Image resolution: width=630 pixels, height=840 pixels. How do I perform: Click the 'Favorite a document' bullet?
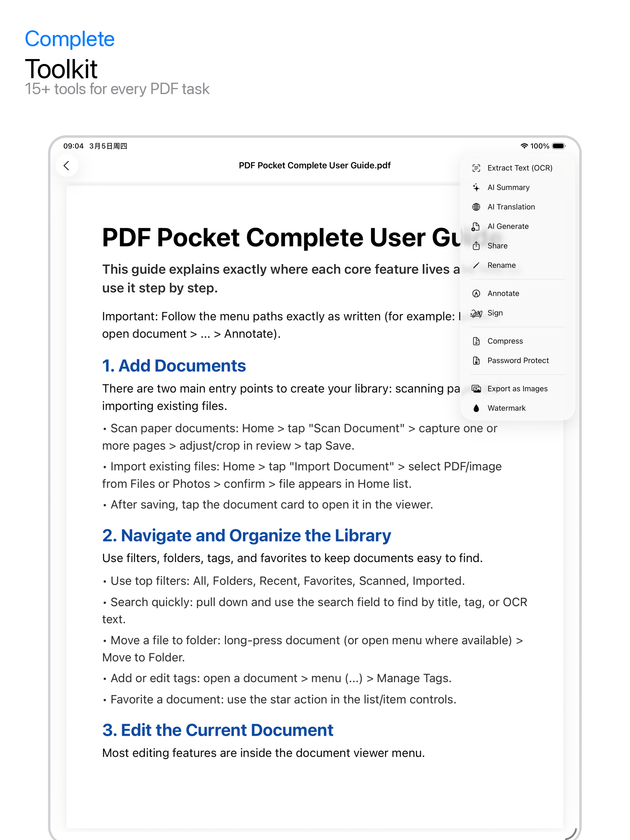[279, 699]
